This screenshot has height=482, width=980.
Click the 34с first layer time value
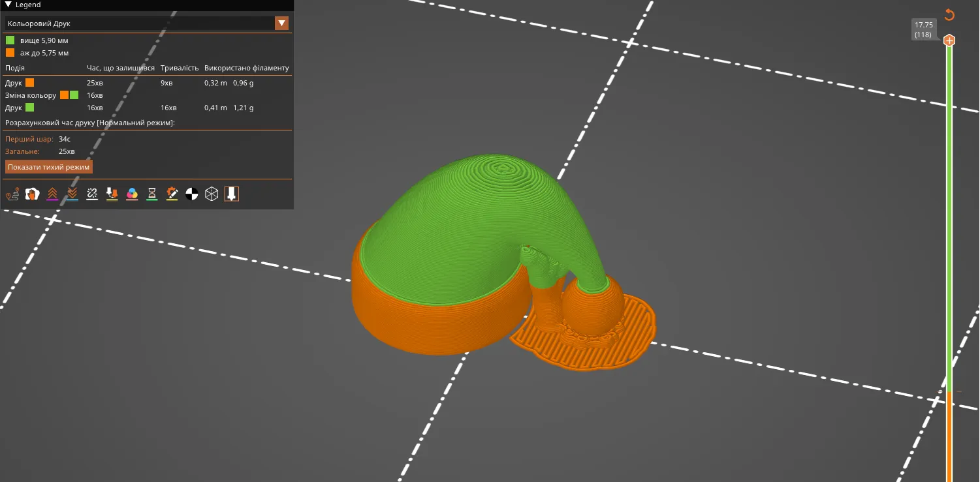[x=65, y=139]
